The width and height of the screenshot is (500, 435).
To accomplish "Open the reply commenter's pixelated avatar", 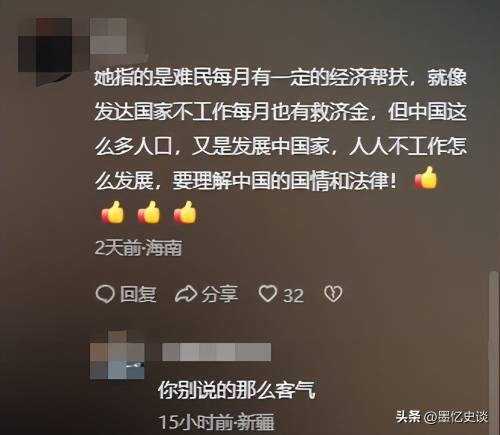I will (117, 355).
